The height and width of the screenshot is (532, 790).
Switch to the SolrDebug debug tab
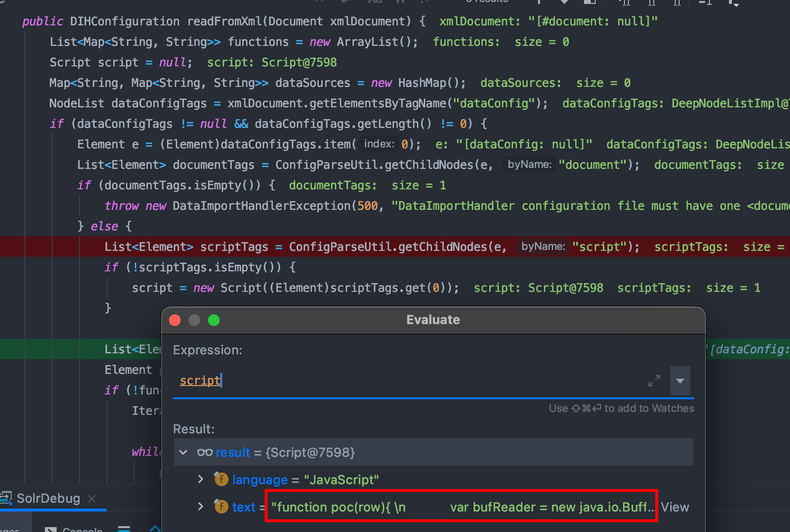tap(48, 498)
